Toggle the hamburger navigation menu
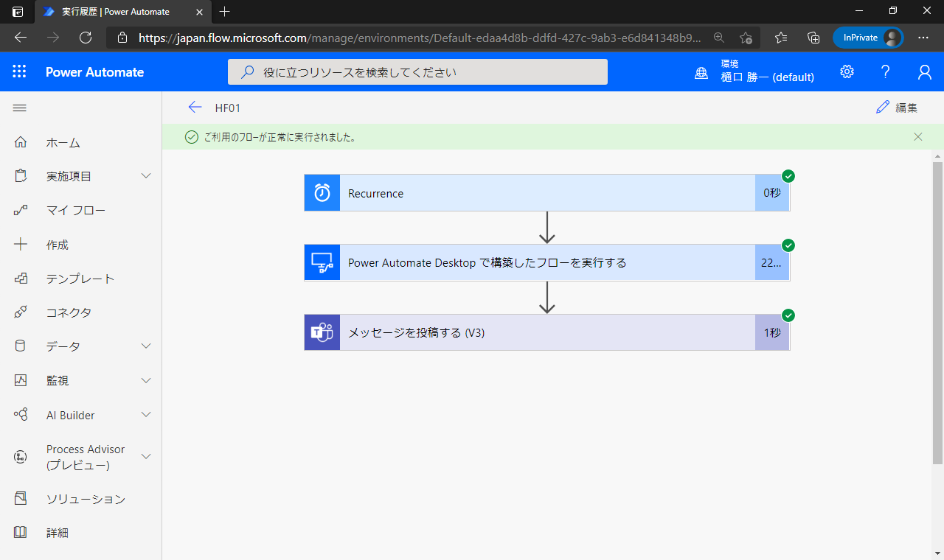The height and width of the screenshot is (560, 944). point(20,108)
